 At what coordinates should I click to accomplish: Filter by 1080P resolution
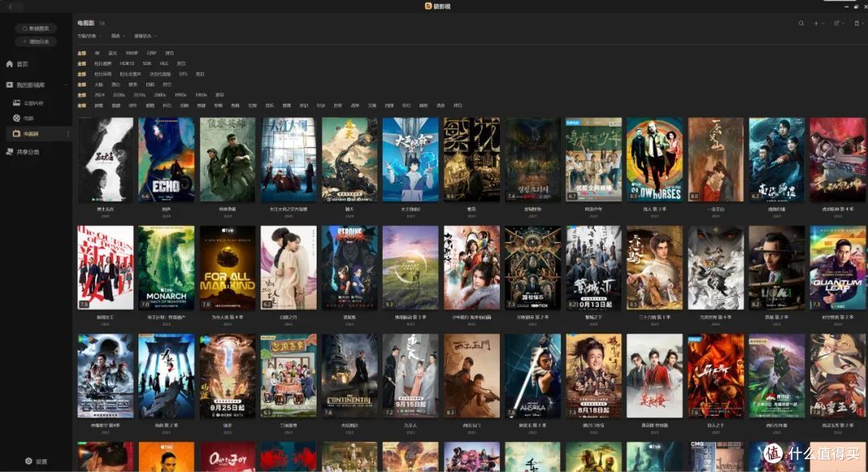(x=131, y=53)
